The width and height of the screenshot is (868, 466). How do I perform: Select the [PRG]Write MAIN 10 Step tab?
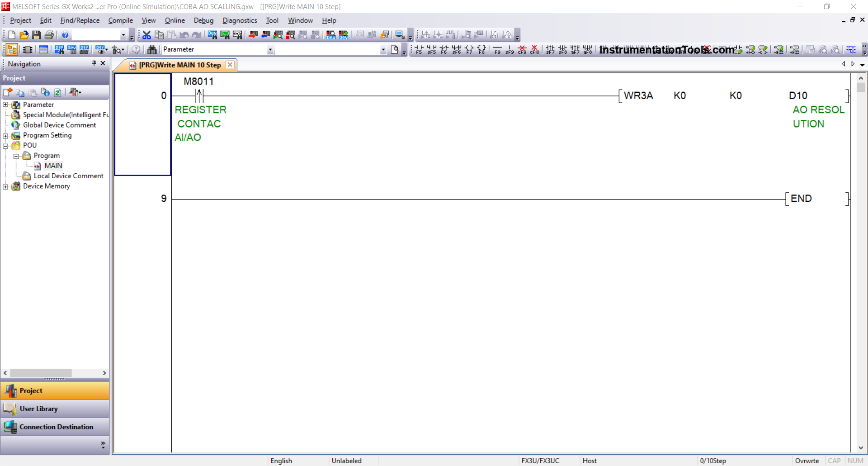179,65
